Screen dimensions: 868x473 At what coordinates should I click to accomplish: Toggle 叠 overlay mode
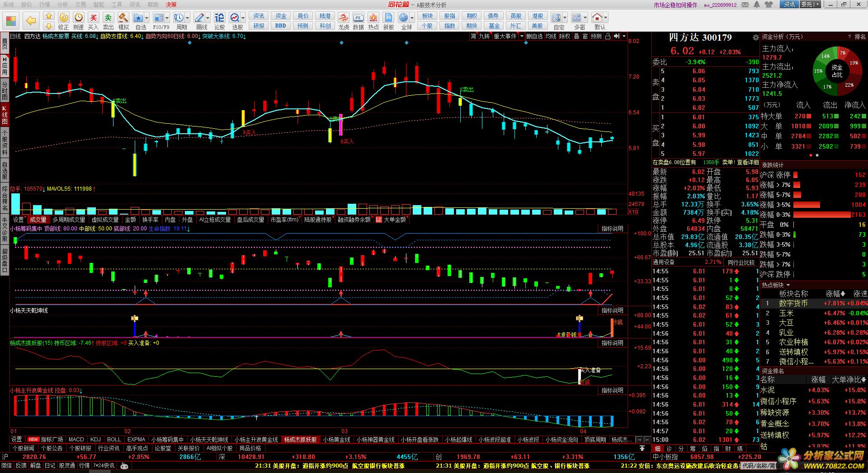(x=576, y=36)
